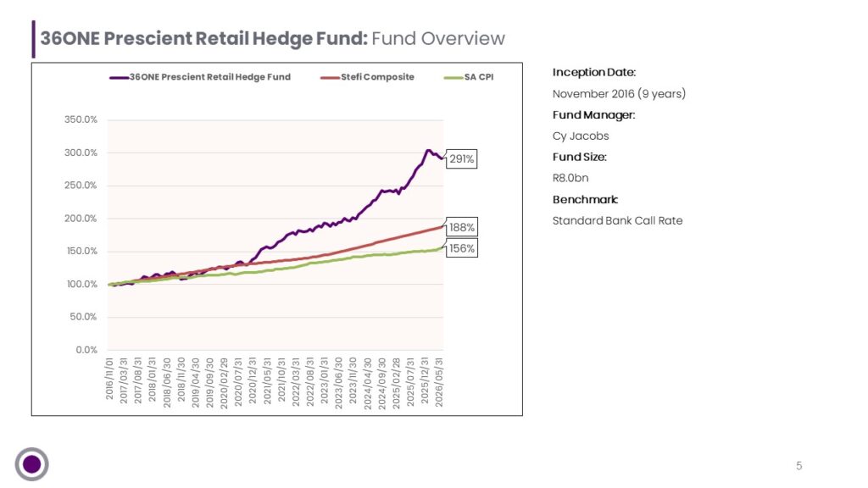Click the "2019/04/30" x-axis date label
The height and width of the screenshot is (488, 868).
(x=195, y=383)
